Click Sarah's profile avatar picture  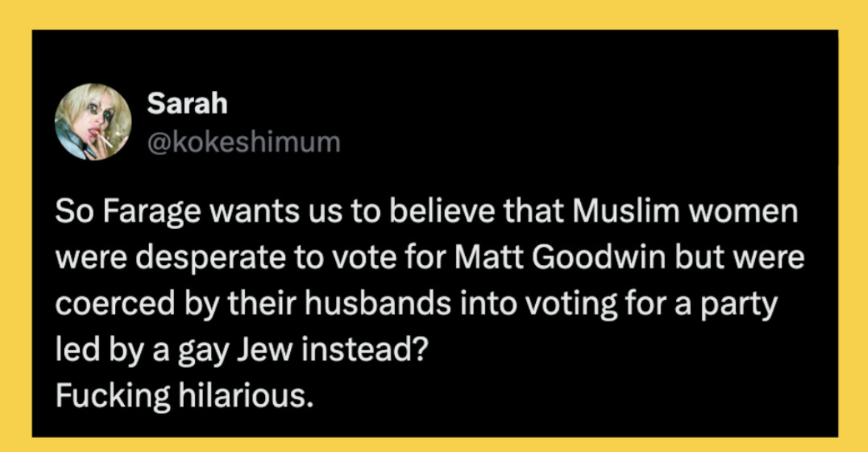(93, 121)
